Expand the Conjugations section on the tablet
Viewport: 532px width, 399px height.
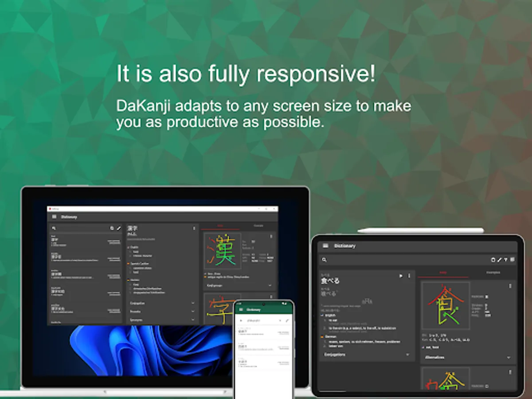367,355
